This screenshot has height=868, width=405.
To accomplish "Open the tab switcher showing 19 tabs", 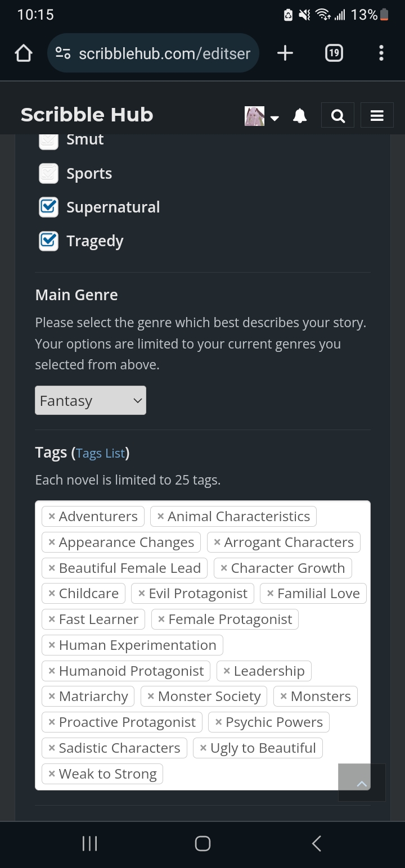I will pos(334,53).
